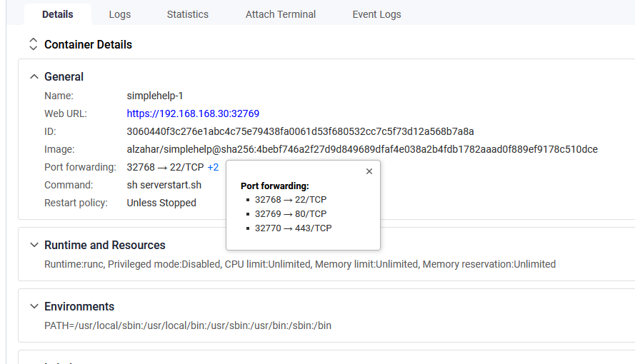635x364 pixels.
Task: Select the Details tab
Action: [58, 14]
